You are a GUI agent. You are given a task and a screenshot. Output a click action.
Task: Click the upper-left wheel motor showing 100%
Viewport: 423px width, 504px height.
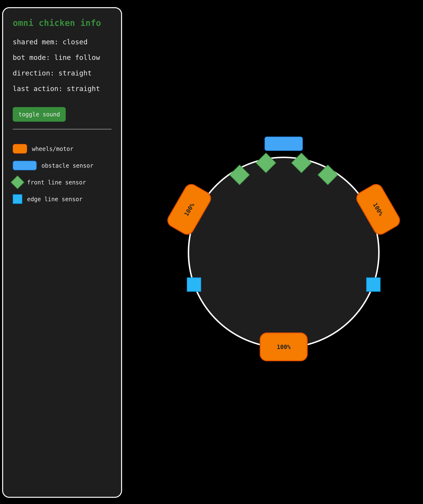pos(189,209)
